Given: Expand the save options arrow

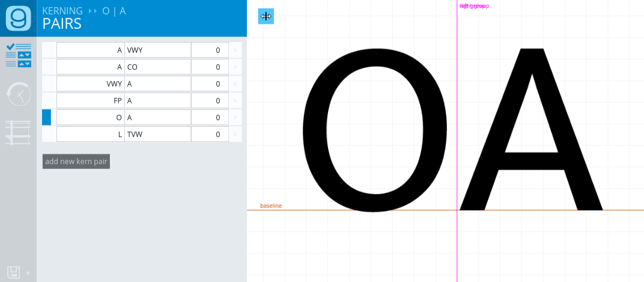Looking at the screenshot, I should (x=28, y=272).
